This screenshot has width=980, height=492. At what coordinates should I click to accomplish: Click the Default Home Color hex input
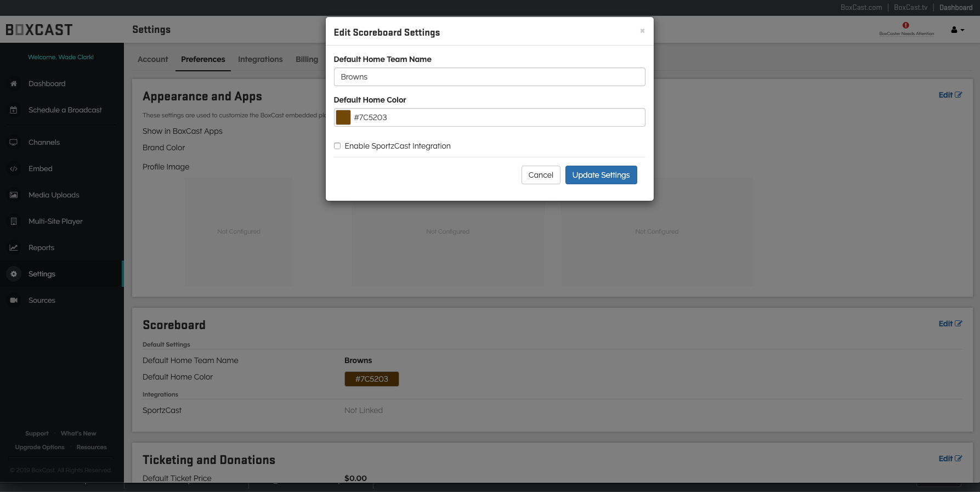tap(496, 117)
